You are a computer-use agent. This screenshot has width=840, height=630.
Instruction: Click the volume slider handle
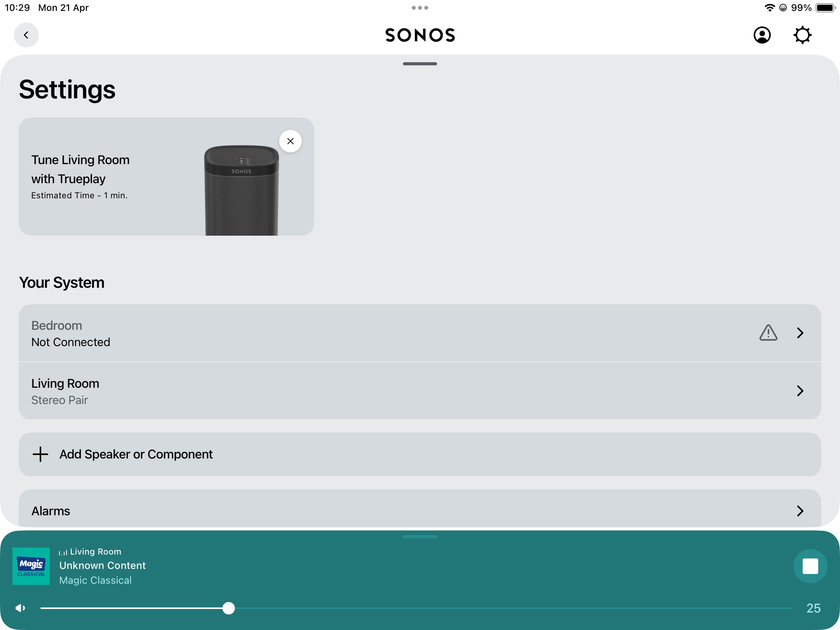click(x=229, y=608)
